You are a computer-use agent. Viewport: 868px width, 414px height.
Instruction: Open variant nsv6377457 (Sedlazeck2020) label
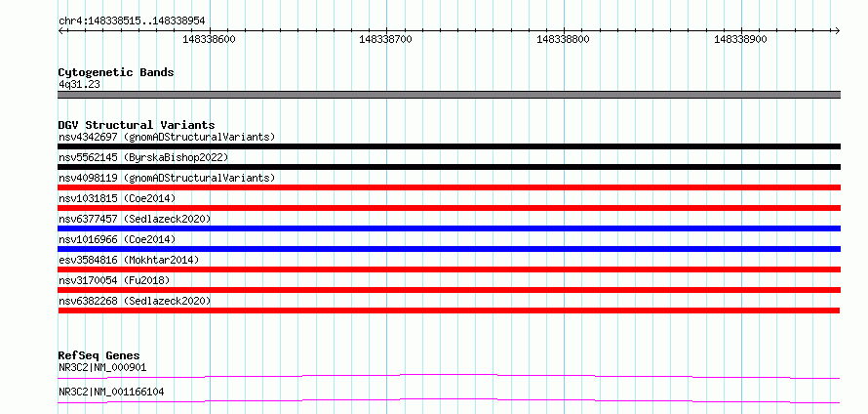135,219
